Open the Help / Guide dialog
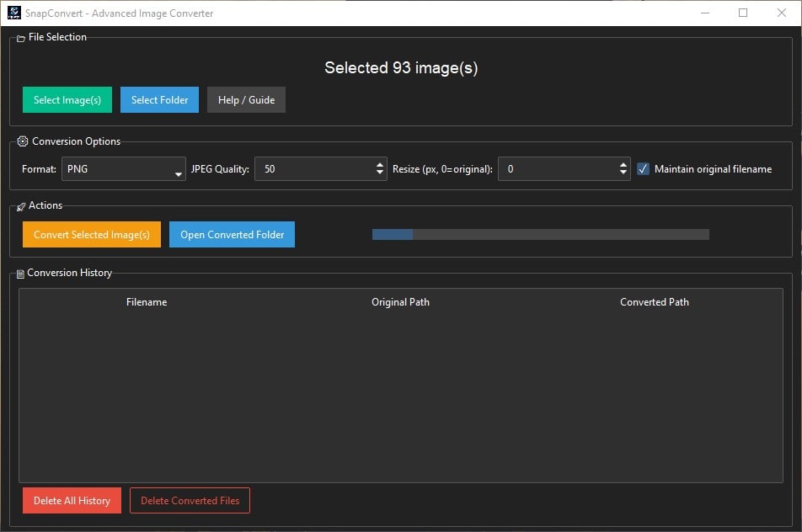This screenshot has height=532, width=802. (x=245, y=99)
